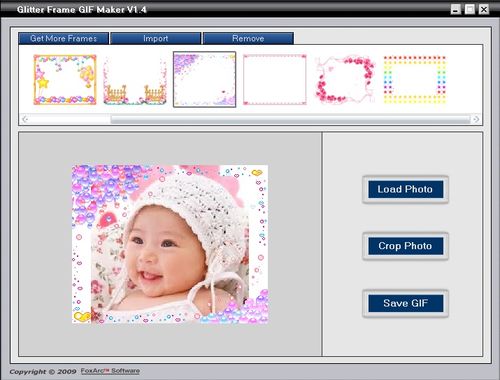Minimize the Glitter Frame GIF Maker window

click(456, 9)
